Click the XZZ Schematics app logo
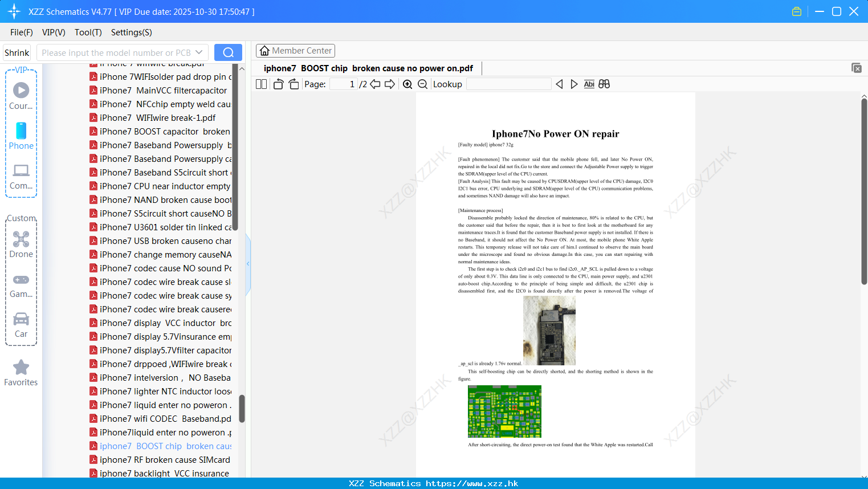Image resolution: width=868 pixels, height=489 pixels. tap(14, 11)
